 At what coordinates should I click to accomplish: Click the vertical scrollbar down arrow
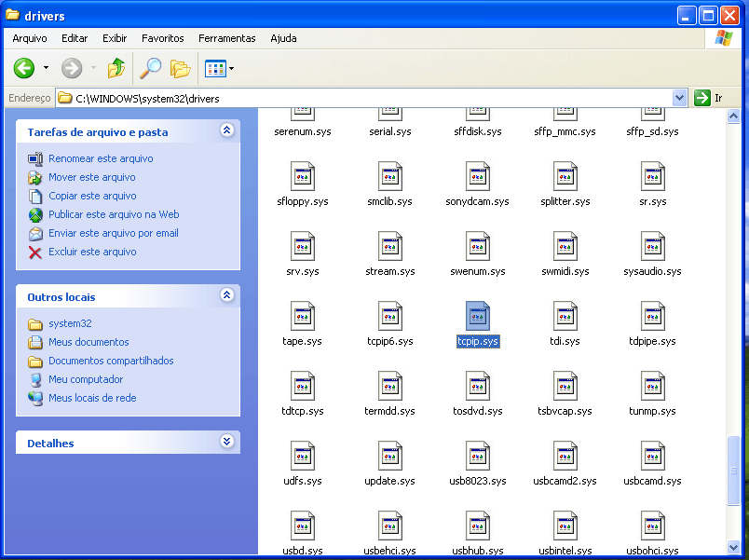coord(734,546)
